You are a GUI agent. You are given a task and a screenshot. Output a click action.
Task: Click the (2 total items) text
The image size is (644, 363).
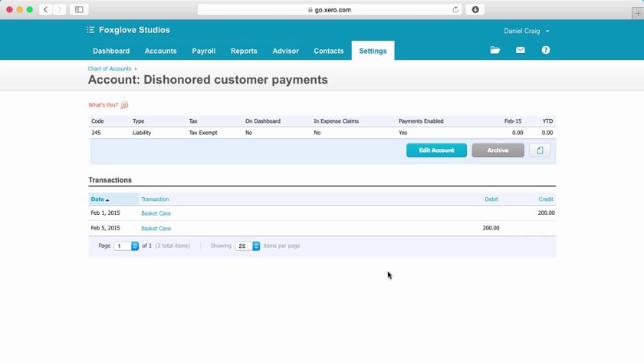click(172, 246)
